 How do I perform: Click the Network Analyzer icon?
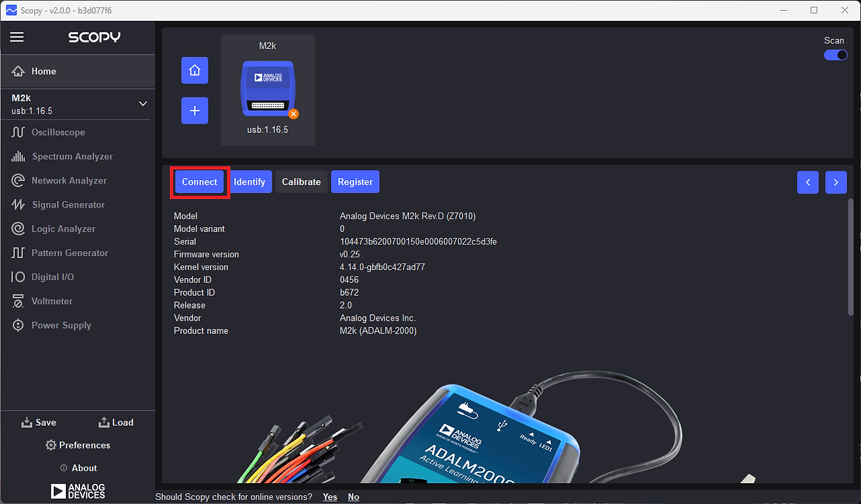pyautogui.click(x=18, y=181)
